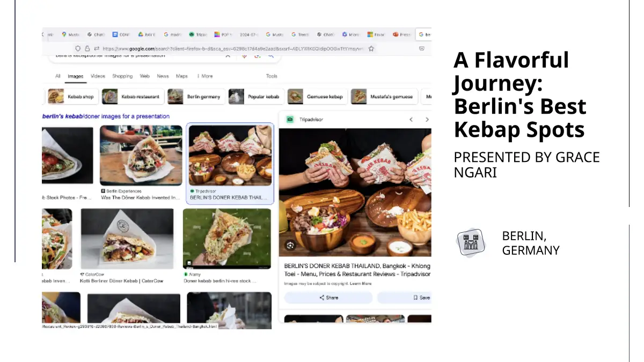This screenshot has width=644, height=362.
Task: Expand the Tools search options
Action: click(x=272, y=76)
